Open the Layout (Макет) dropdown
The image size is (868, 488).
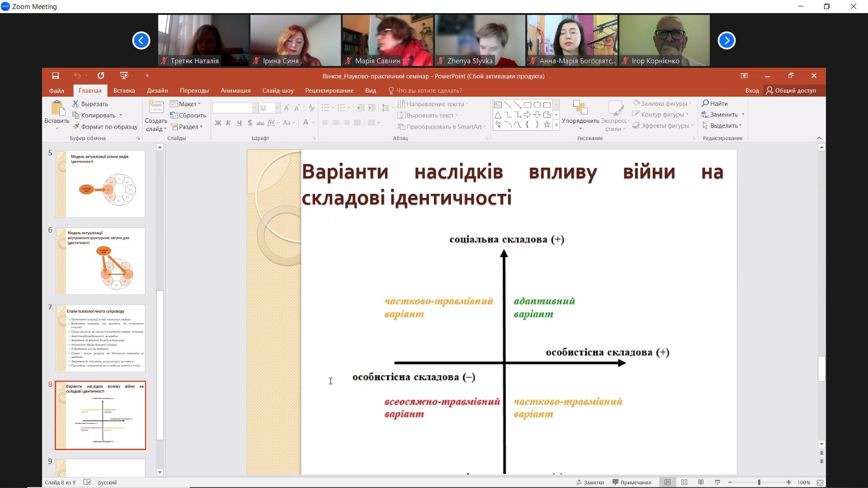186,104
